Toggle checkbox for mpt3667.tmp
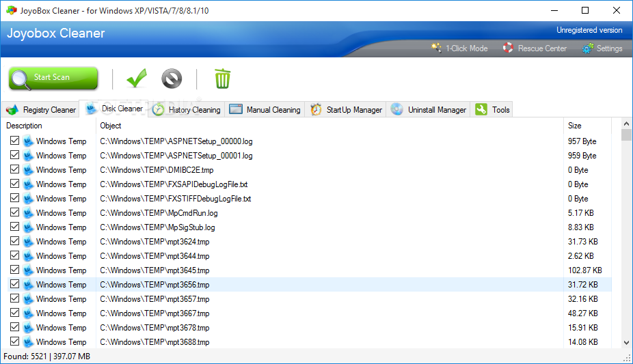 click(14, 312)
